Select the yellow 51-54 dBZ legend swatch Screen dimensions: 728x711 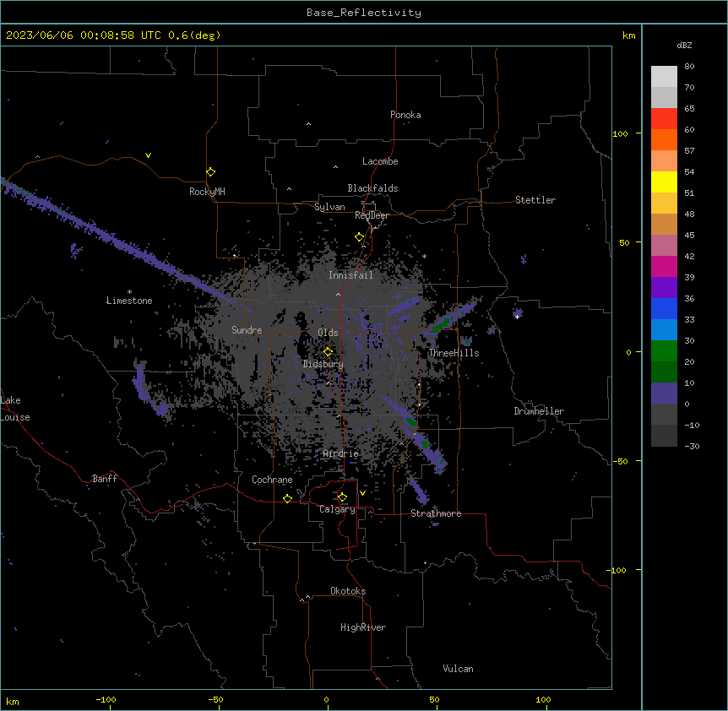[664, 182]
